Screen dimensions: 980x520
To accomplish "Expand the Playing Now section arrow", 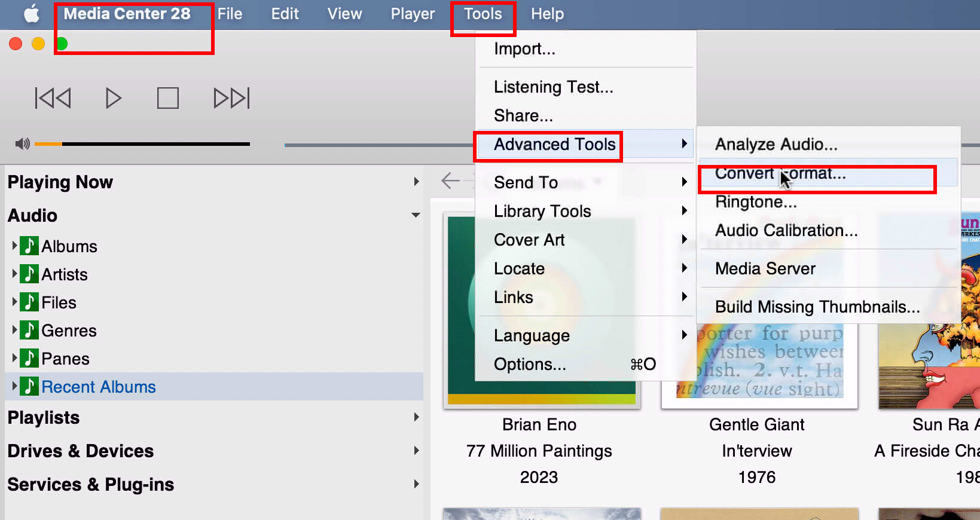I will tap(416, 182).
